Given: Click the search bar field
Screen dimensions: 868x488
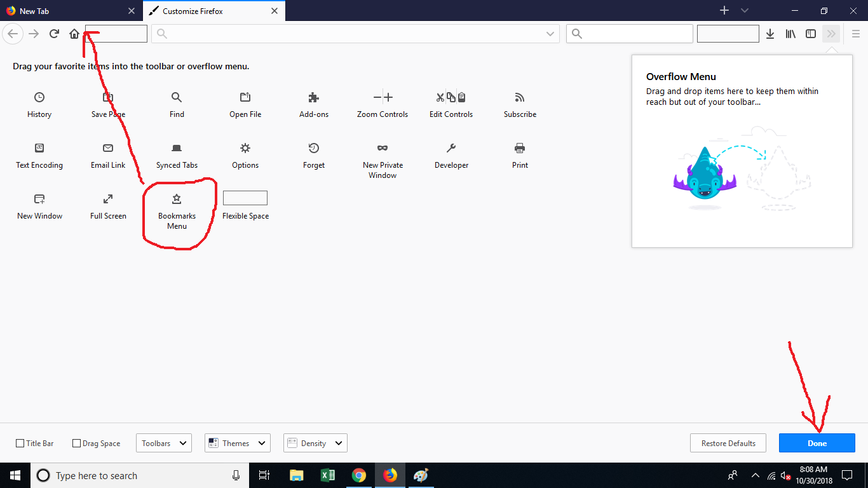Looking at the screenshot, I should tap(630, 34).
